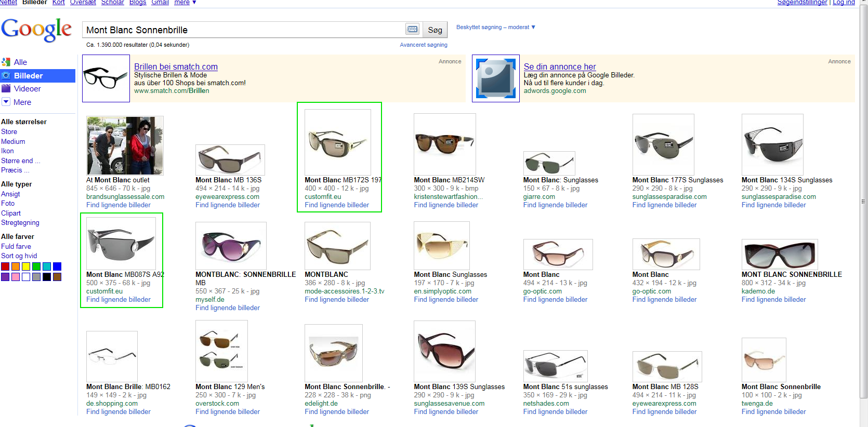Filter image type by Foto
Viewport: 868px width, 427px height.
click(8, 204)
